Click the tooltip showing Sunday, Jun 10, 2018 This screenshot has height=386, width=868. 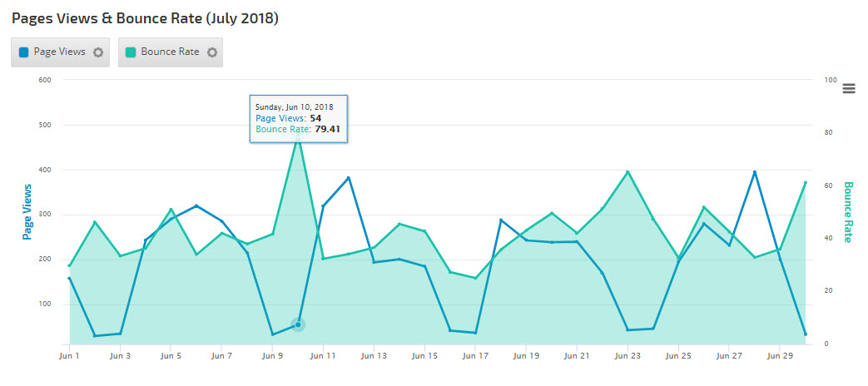pyautogui.click(x=299, y=118)
